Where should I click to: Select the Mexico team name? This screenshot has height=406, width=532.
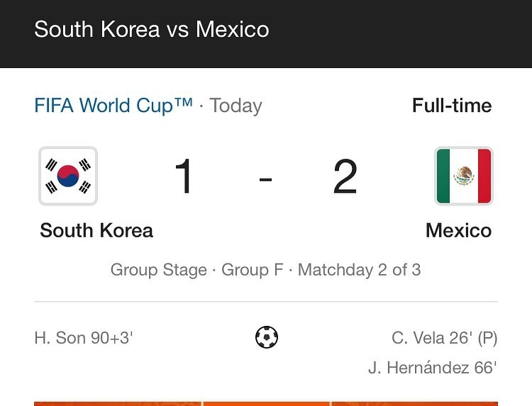459,230
